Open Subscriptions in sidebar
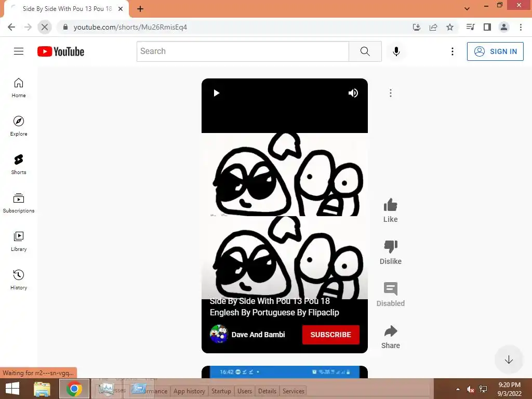 [19, 203]
